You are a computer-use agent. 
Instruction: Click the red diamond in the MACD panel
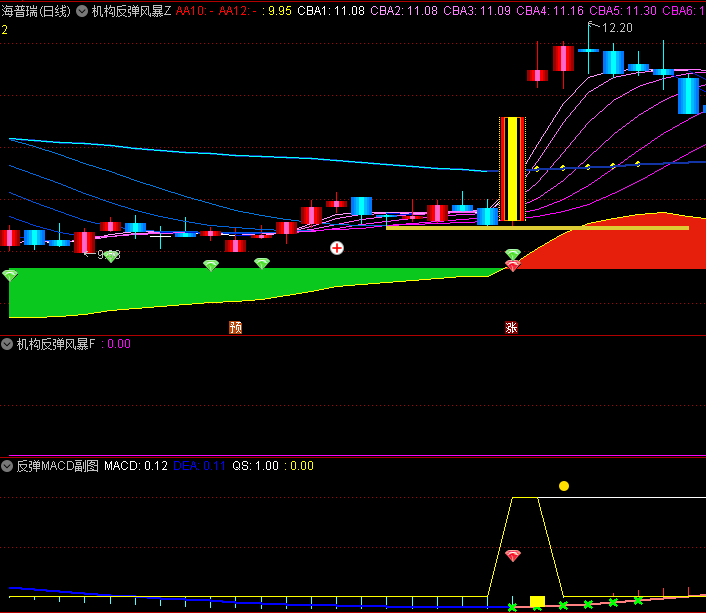tap(513, 555)
